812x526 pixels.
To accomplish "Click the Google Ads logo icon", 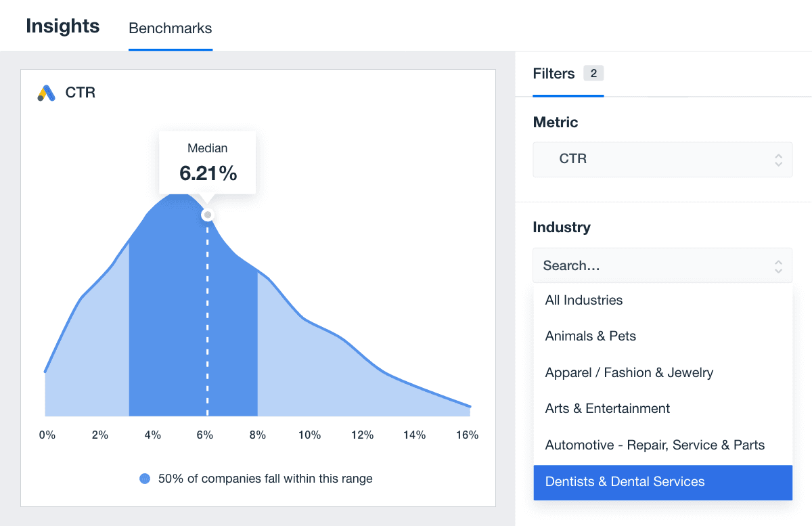I will (46, 93).
